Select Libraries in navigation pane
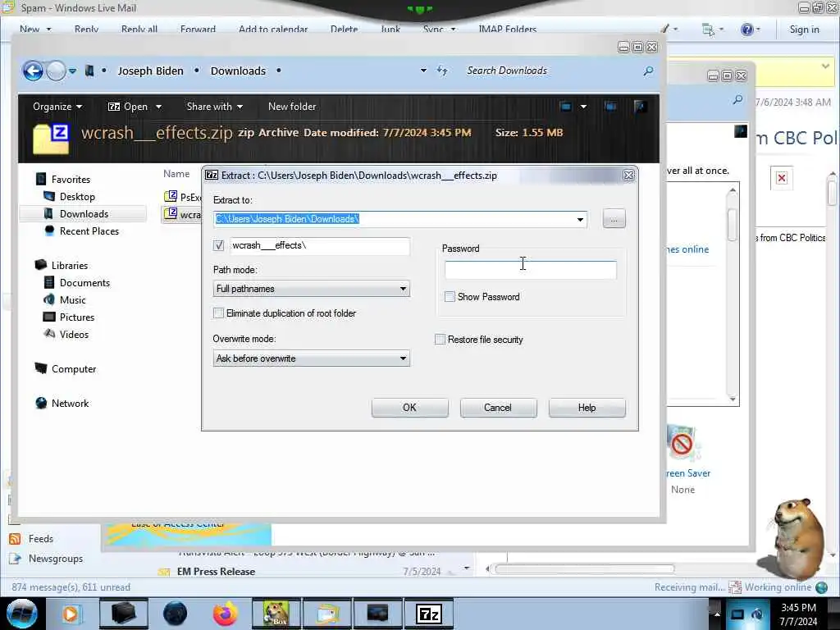This screenshot has height=630, width=840. (69, 265)
